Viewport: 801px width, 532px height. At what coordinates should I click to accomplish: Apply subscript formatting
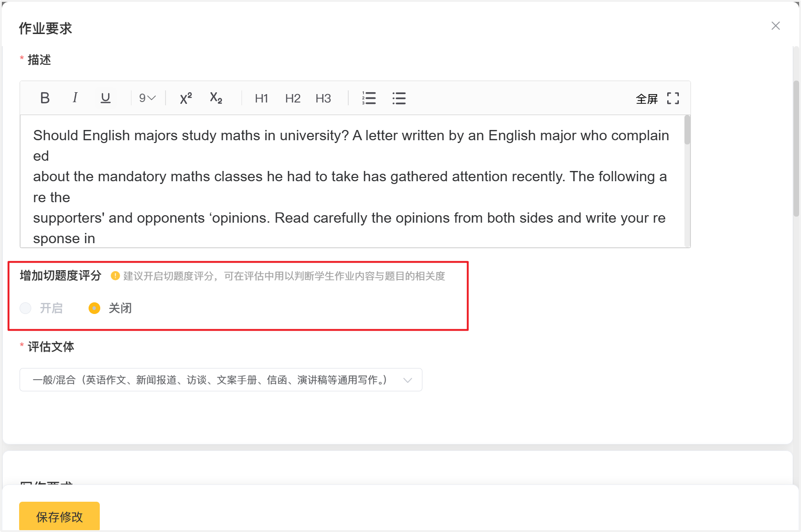pos(216,98)
